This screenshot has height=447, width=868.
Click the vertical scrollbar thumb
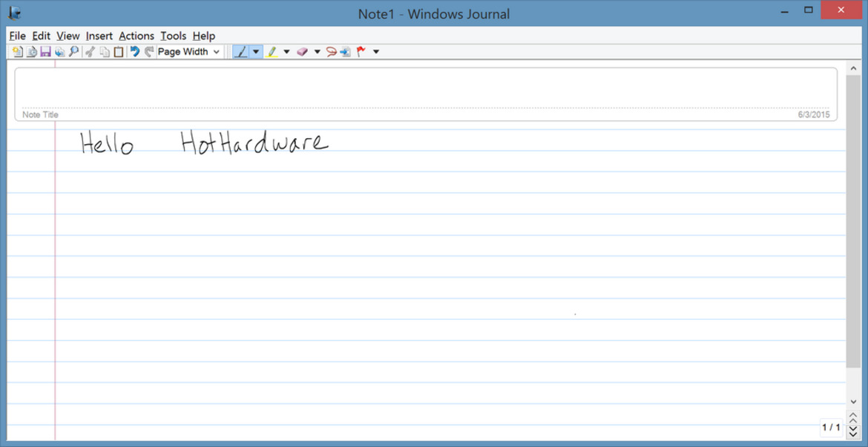pos(853,223)
